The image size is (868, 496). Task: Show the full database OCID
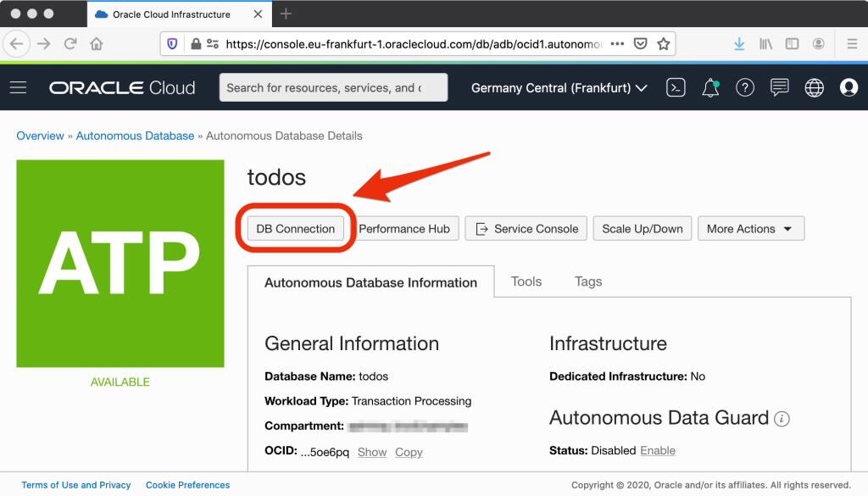(371, 452)
